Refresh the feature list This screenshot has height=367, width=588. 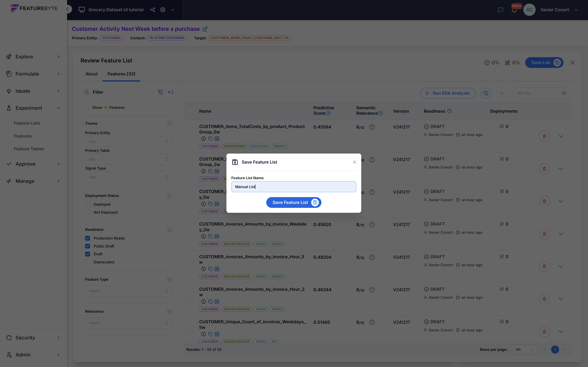pyautogui.click(x=486, y=93)
